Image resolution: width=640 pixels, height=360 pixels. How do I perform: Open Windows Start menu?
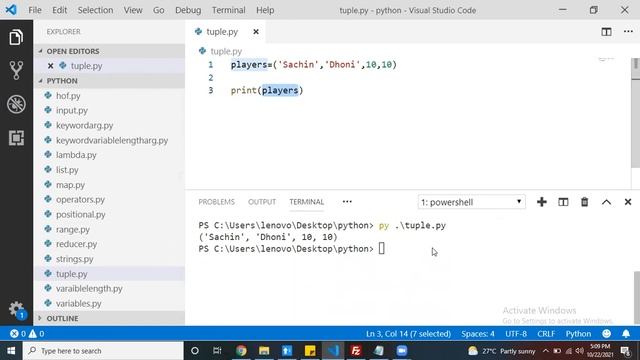pyautogui.click(x=11, y=351)
